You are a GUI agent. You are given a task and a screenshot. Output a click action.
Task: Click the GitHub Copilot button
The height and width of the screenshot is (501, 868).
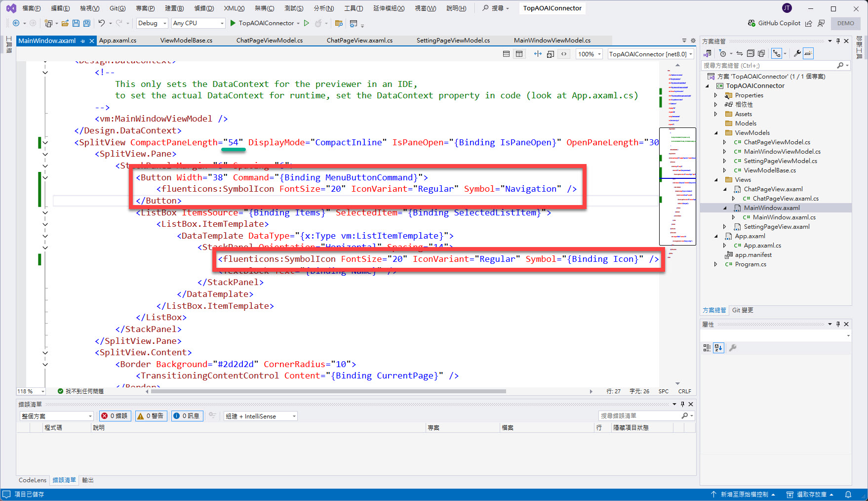tap(774, 23)
